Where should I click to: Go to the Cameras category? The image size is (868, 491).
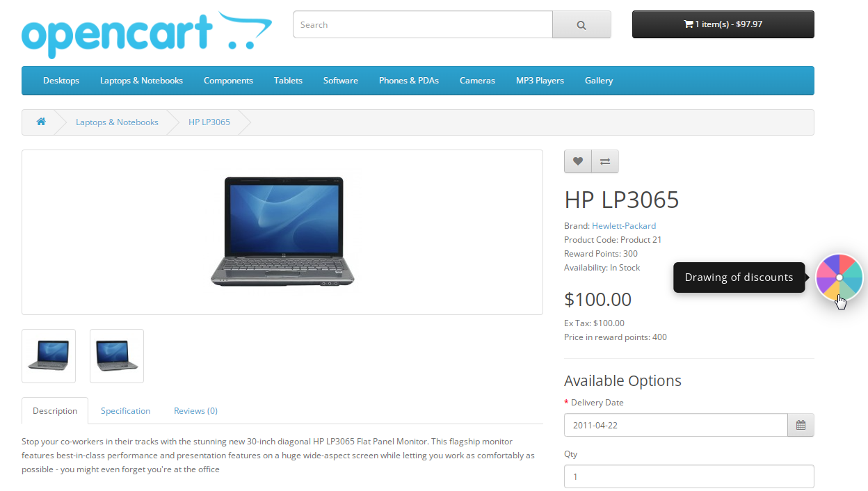pyautogui.click(x=477, y=81)
